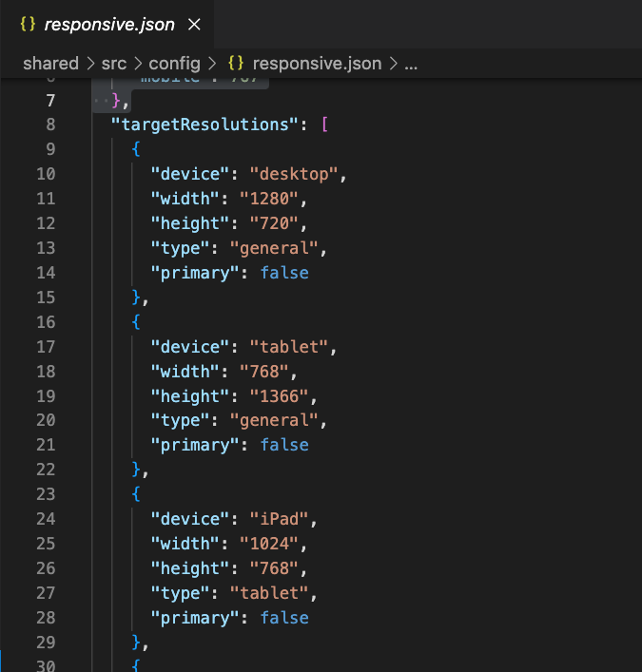The image size is (642, 672).
Task: Click the JSON file icon in the tab
Action: pos(27,25)
